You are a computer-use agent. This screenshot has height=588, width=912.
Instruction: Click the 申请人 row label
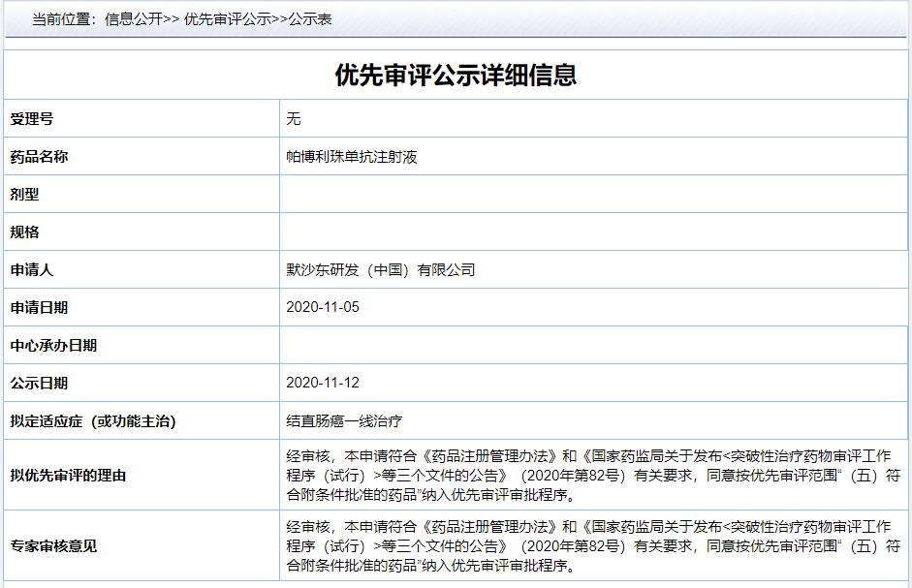[x=32, y=270]
